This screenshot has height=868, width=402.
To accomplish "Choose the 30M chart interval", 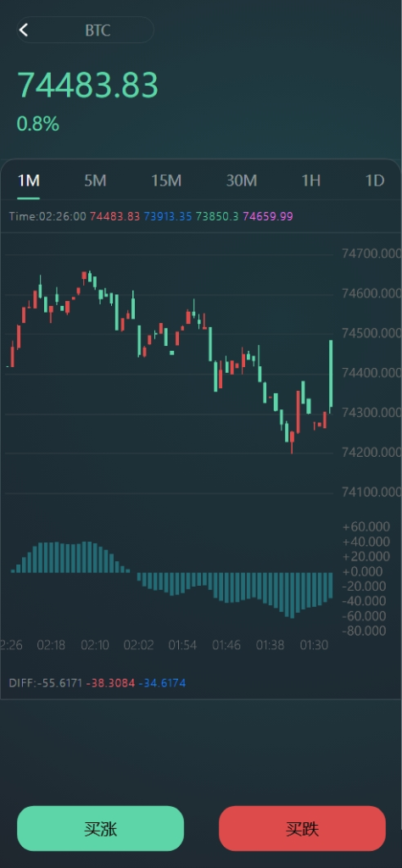I will pos(242,181).
